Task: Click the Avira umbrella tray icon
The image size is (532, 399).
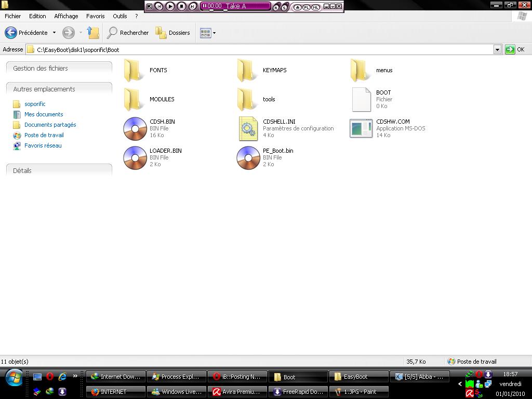Action: [x=470, y=394]
